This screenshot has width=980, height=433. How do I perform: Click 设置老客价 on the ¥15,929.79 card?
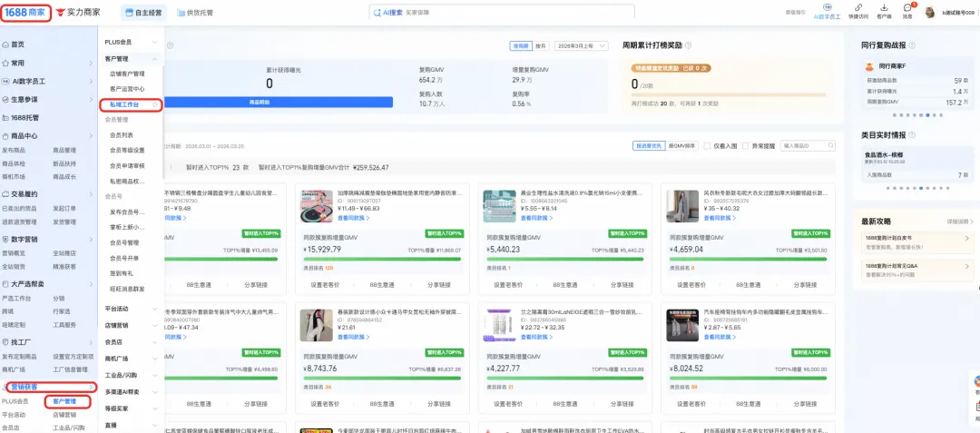coord(324,285)
